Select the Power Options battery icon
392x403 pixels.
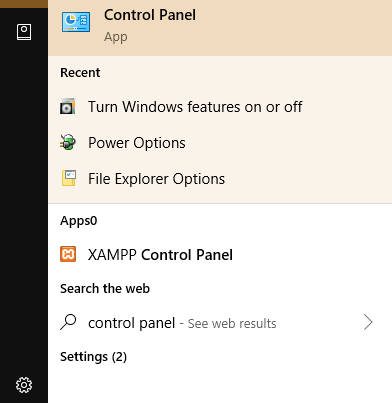tap(68, 142)
